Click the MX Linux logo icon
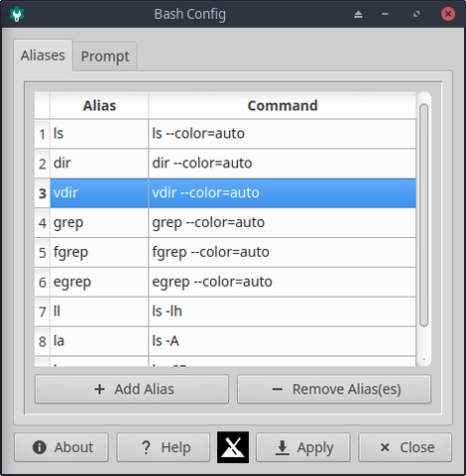 (x=233, y=447)
